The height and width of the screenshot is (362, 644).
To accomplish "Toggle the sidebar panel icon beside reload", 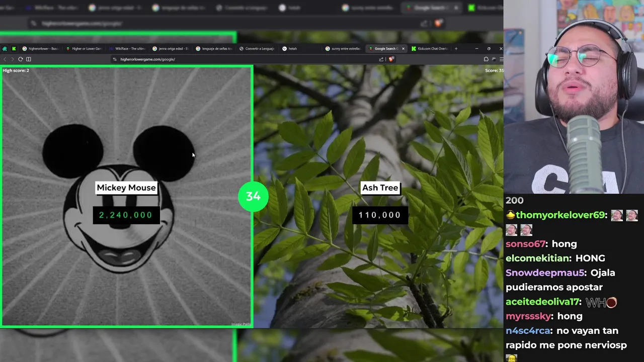I will point(29,59).
